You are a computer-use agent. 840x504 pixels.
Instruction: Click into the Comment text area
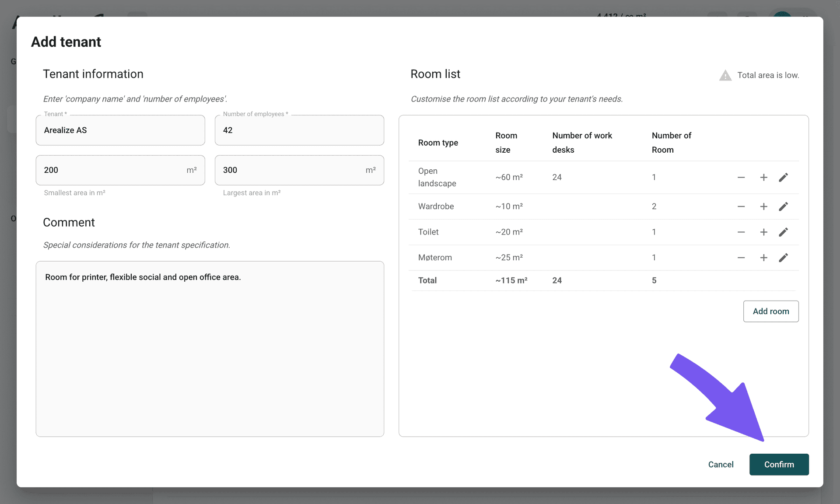click(210, 349)
